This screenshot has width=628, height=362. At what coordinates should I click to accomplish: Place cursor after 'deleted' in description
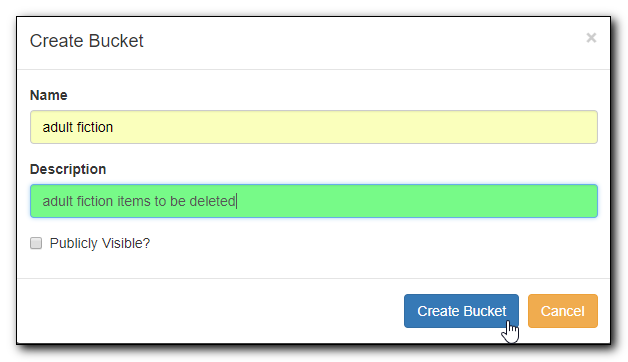pos(236,201)
